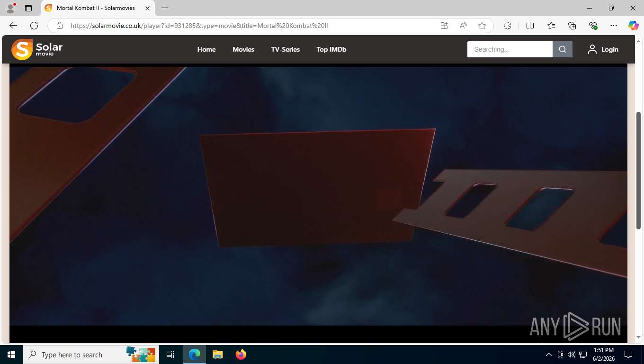Click the magnifier search button
Image resolution: width=644 pixels, height=364 pixels.
click(563, 49)
